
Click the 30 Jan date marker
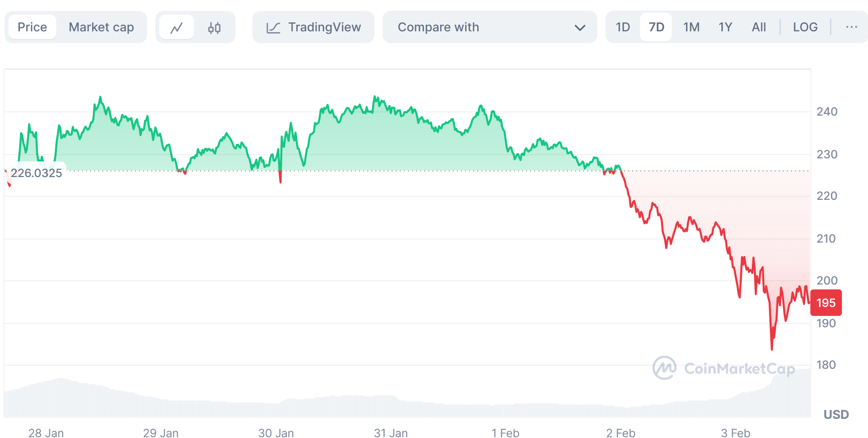coord(276,432)
